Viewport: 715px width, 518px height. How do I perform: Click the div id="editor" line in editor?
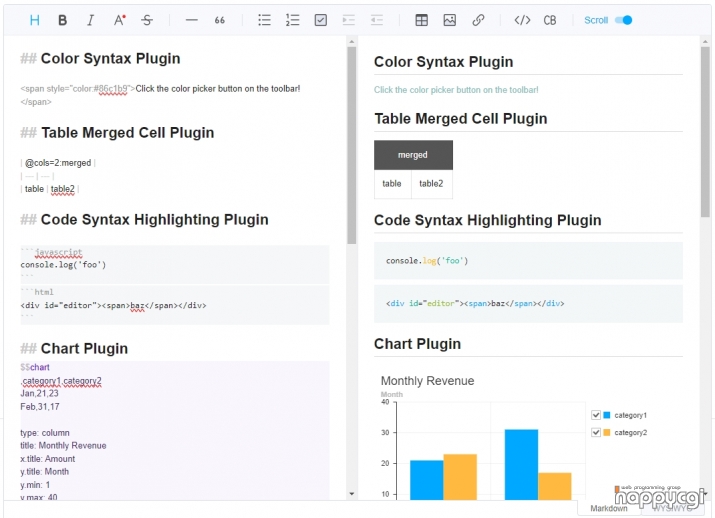point(113,306)
